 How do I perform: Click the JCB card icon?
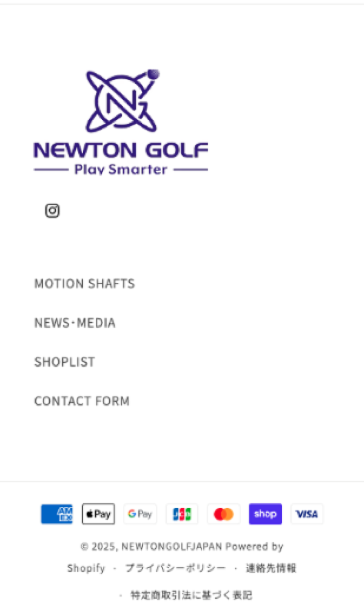click(x=181, y=514)
